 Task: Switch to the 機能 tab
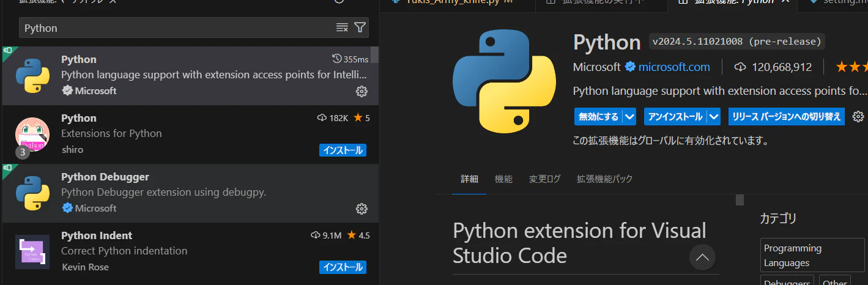(503, 179)
